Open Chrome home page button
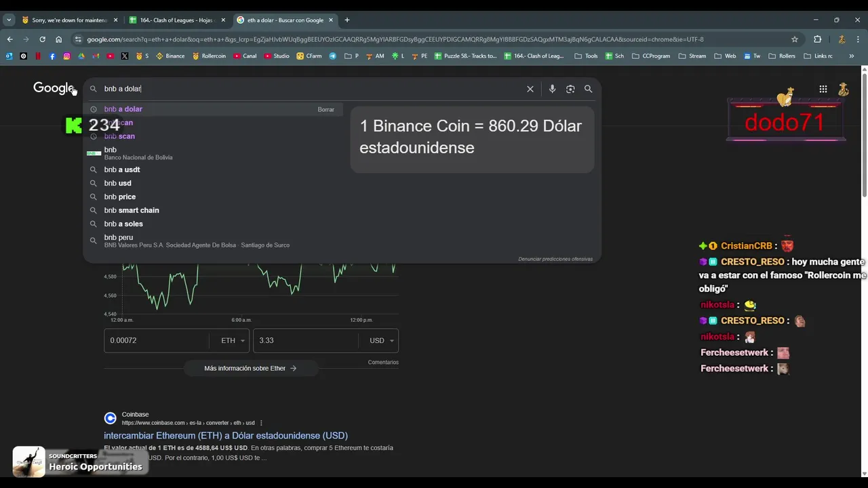Screen dimensions: 868x488 pos(58,39)
